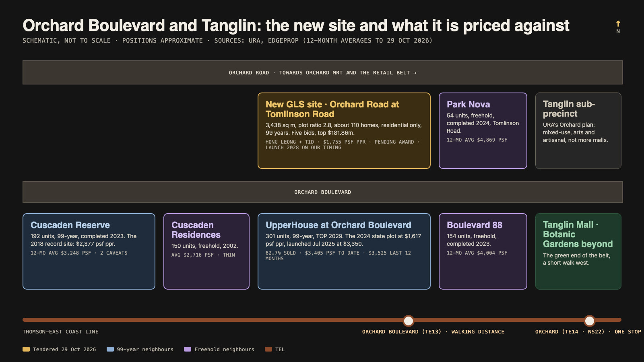
Task: Click 'AVG $2,716 PSF · THIN' text
Action: (203, 255)
